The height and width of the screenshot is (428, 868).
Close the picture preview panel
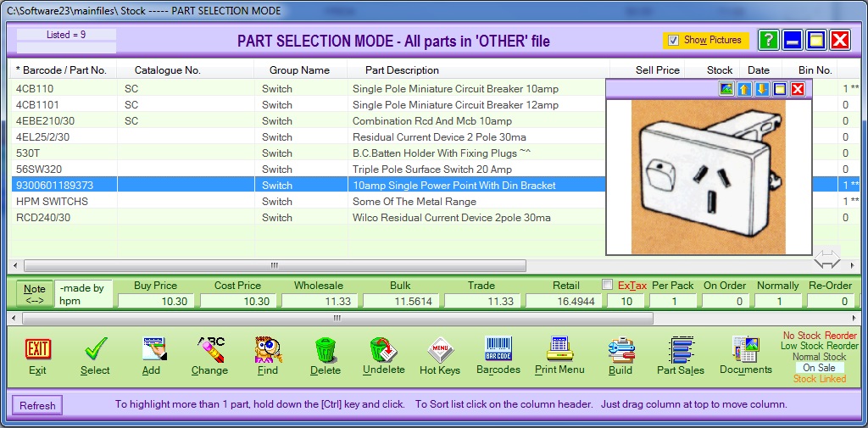[798, 89]
